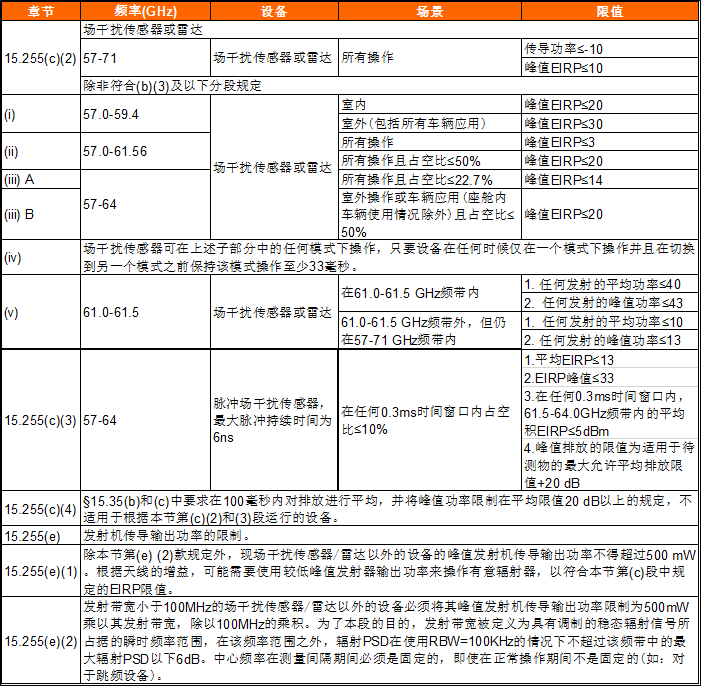This screenshot has width=701, height=686.
Task: Select the 传导功率≤-10 limit cell
Action: pyautogui.click(x=609, y=48)
